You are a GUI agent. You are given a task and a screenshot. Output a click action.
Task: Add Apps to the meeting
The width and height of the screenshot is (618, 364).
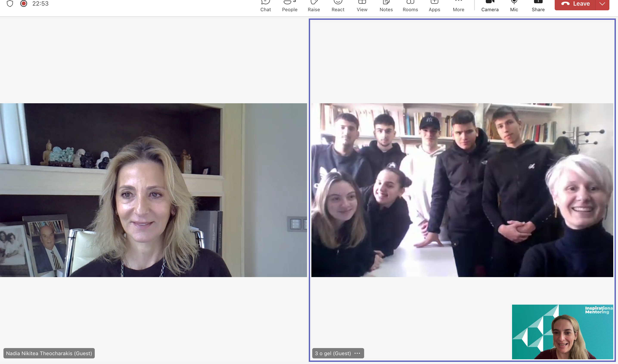434,5
